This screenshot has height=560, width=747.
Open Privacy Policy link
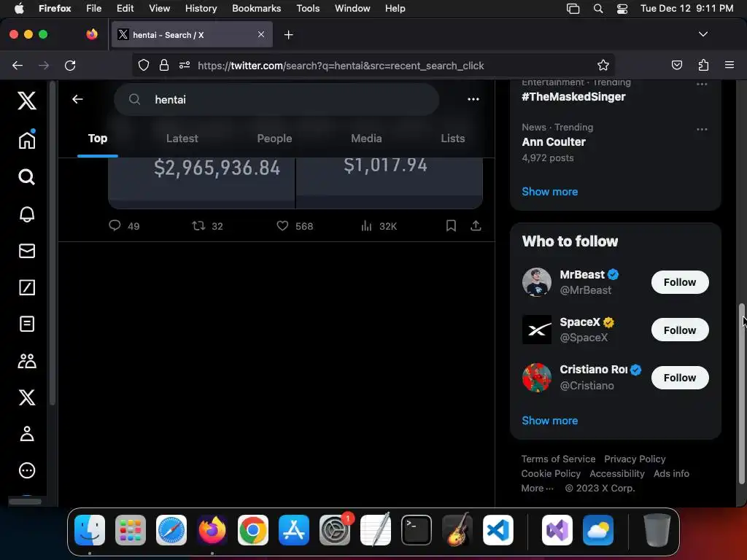(635, 459)
